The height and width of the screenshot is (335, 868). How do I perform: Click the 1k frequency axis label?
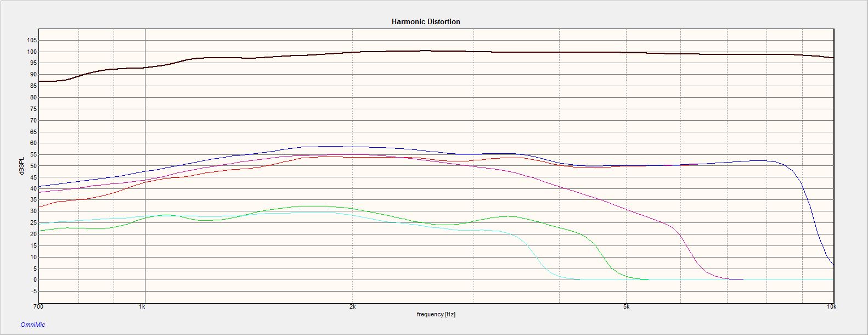[143, 307]
